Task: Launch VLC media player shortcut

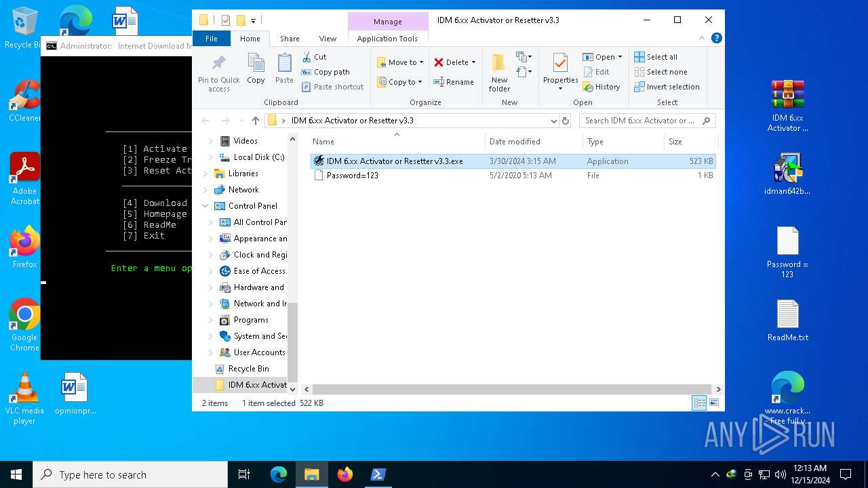Action: coord(24,399)
